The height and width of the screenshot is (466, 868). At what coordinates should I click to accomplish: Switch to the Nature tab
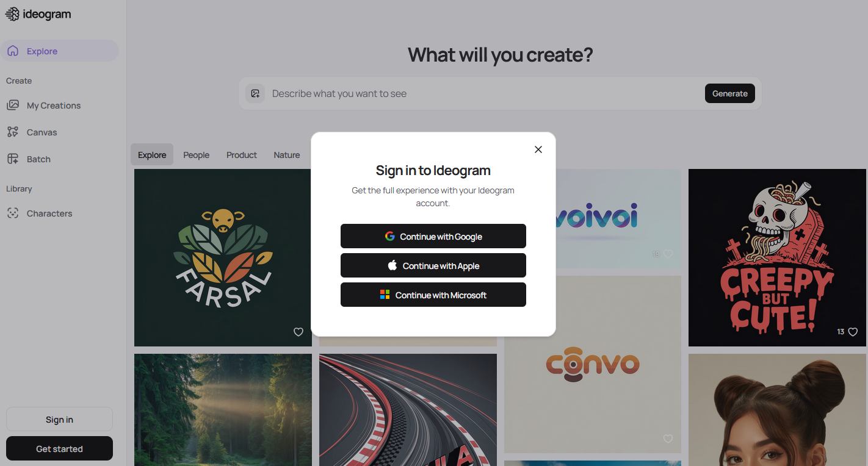tap(287, 155)
